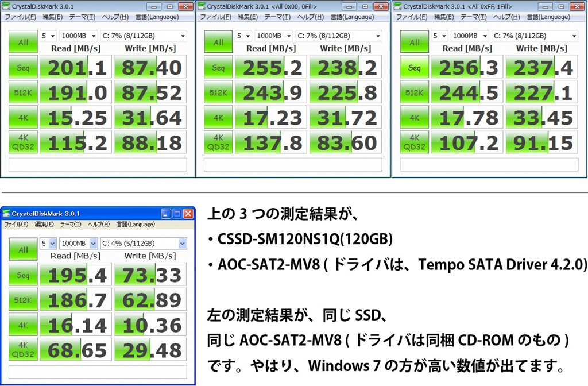Open drive C: 7% dropdown in first window

pos(143,36)
